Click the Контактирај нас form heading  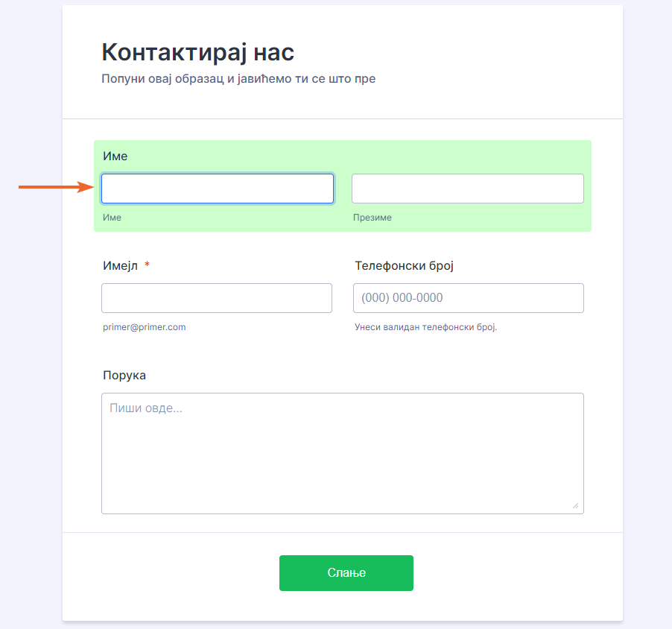pyautogui.click(x=197, y=53)
